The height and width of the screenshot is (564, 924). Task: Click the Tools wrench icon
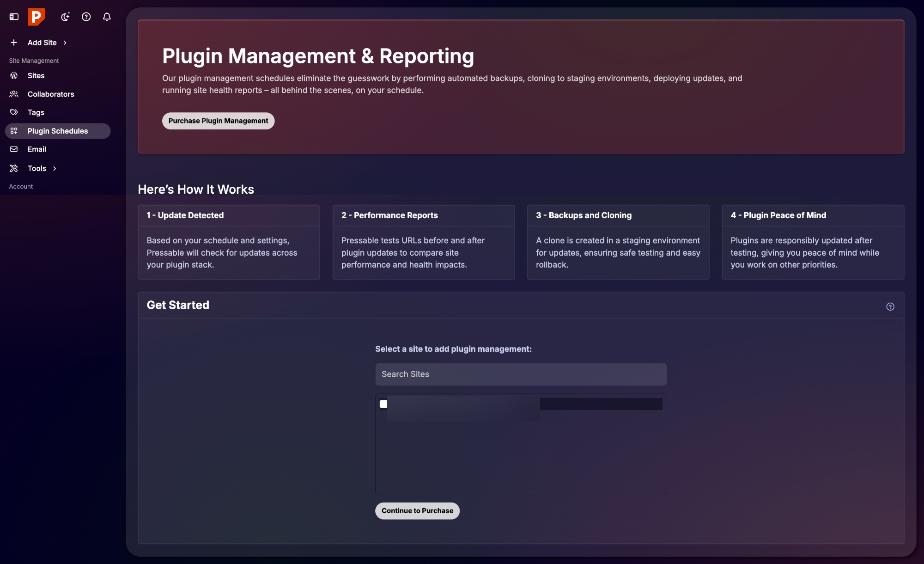point(14,168)
